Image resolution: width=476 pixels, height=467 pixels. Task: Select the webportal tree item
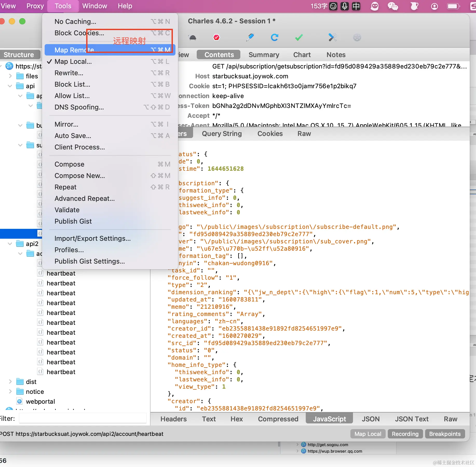pos(40,401)
